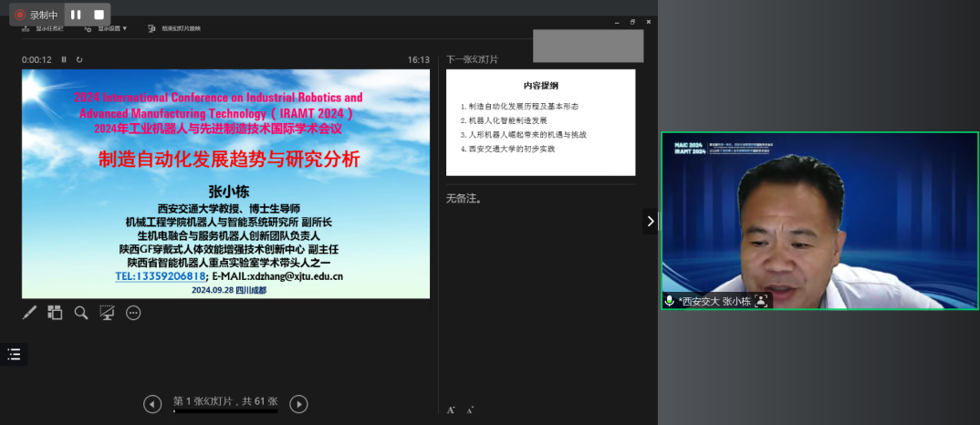
Task: Click the 0:00:12 elapsed timer
Action: pyautogui.click(x=36, y=60)
